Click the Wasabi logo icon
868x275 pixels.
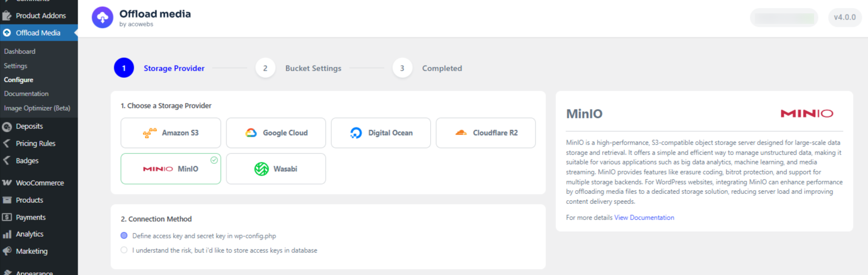coord(261,169)
